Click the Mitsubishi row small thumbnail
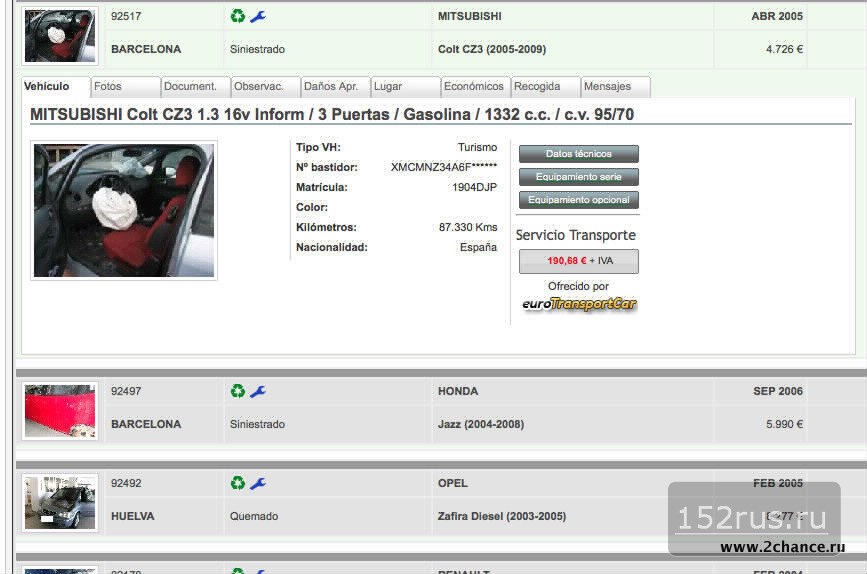 point(60,36)
